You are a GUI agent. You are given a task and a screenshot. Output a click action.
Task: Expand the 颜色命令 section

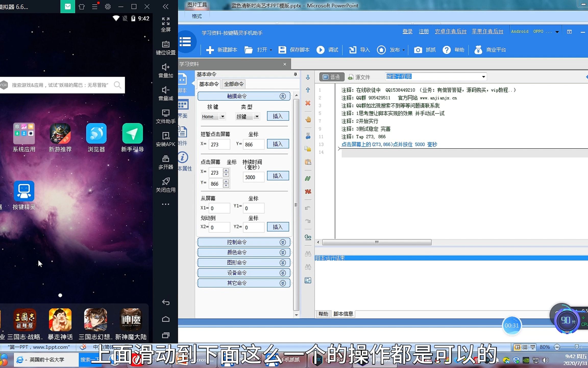(x=244, y=252)
